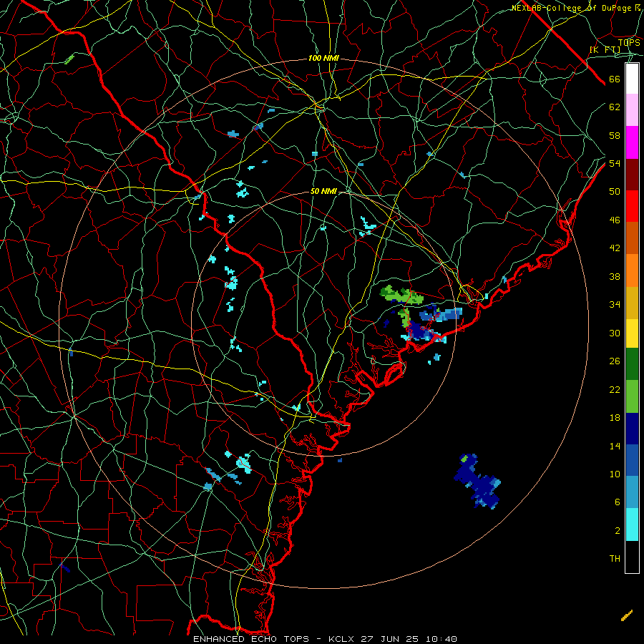
Task: Choose the dark green swatch beside 26
Action: tap(632, 364)
